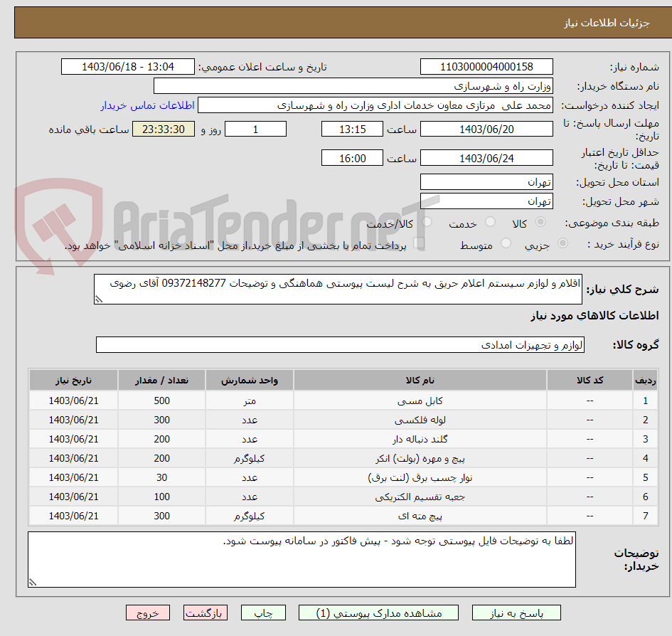Click the کابل مسی item name
Image resolution: width=672 pixels, height=636 pixels.
pyautogui.click(x=420, y=401)
